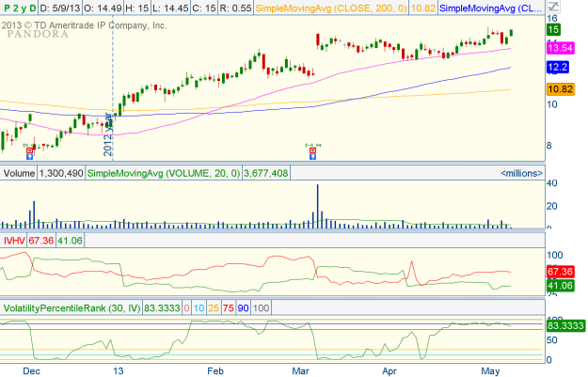Click the blue event icon below March earnings
588x377 pixels.
312,156
